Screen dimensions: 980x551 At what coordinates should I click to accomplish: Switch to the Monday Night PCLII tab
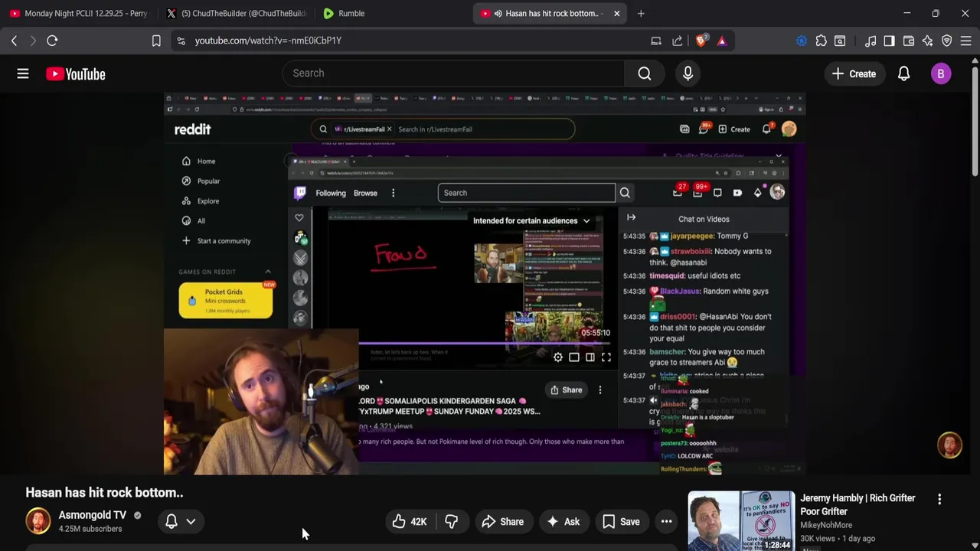[79, 13]
